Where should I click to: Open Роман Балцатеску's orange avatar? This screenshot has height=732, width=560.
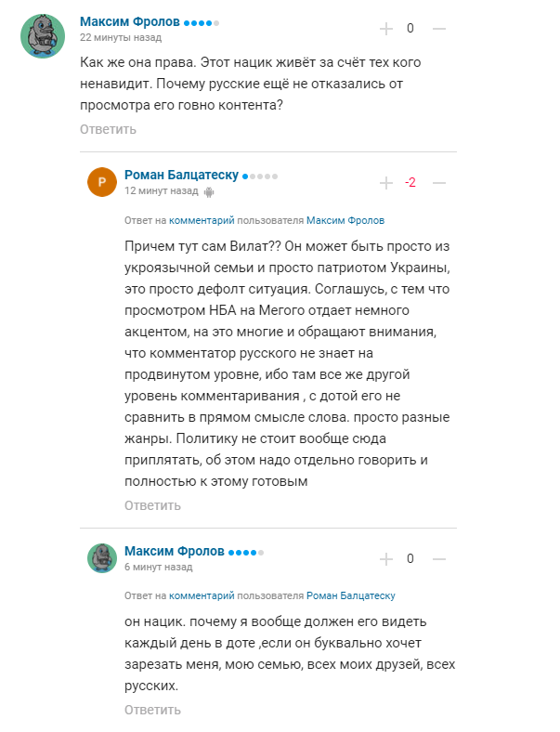point(102,182)
